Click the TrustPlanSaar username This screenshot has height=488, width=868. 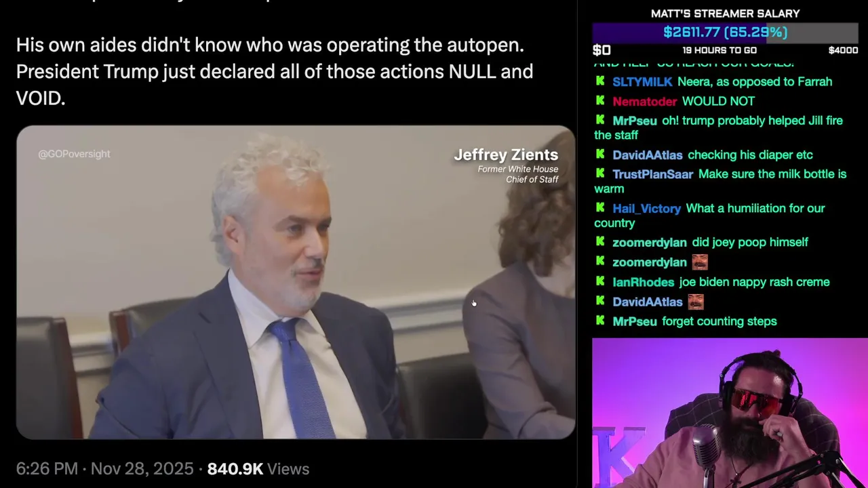pos(652,174)
